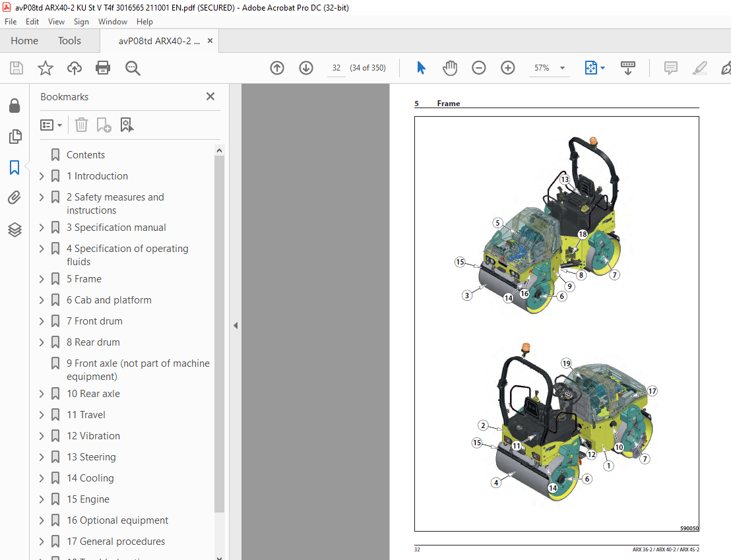Open the Attachments paperclip panel
This screenshot has width=731, height=560.
click(15, 198)
